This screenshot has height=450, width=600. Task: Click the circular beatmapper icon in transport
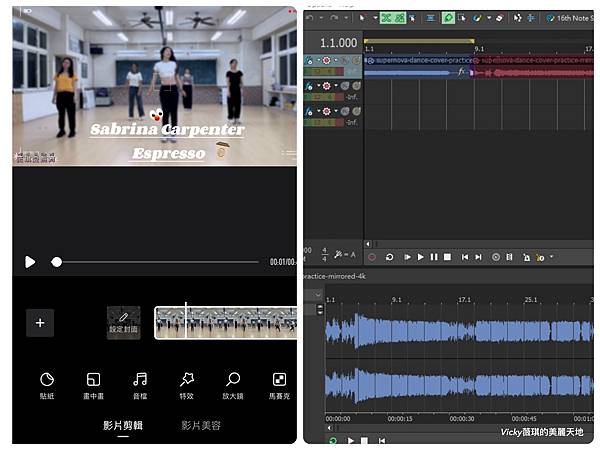pos(496,257)
